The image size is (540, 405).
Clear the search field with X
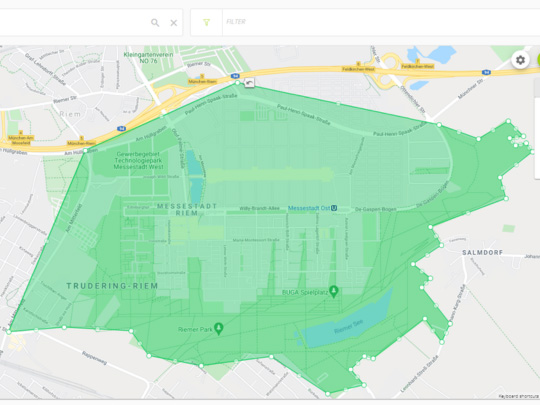tap(174, 23)
